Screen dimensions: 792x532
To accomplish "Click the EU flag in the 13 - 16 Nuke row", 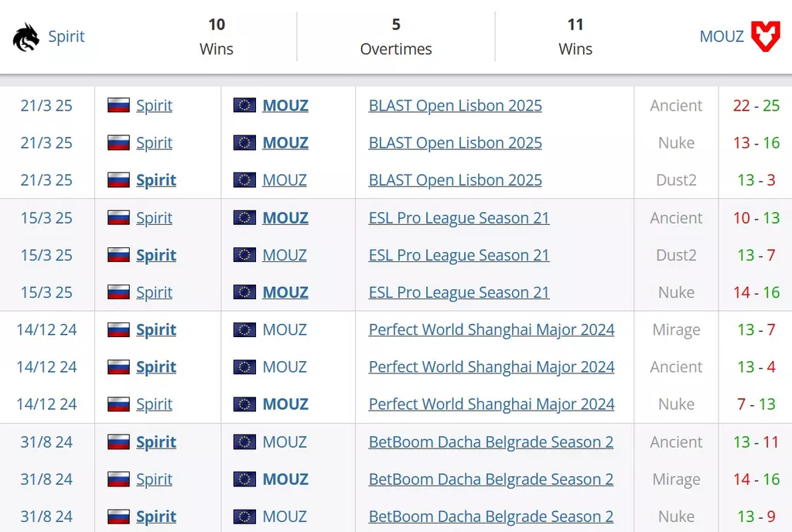I will 244,143.
